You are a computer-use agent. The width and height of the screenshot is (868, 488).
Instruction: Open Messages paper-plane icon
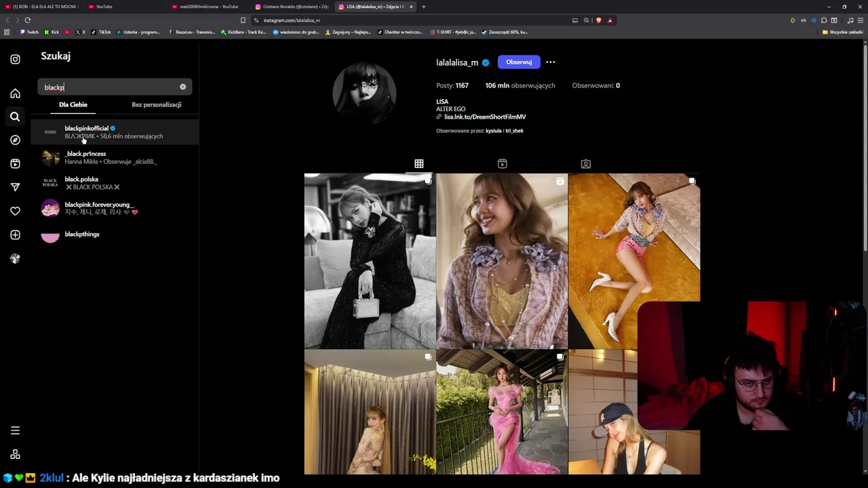point(15,187)
